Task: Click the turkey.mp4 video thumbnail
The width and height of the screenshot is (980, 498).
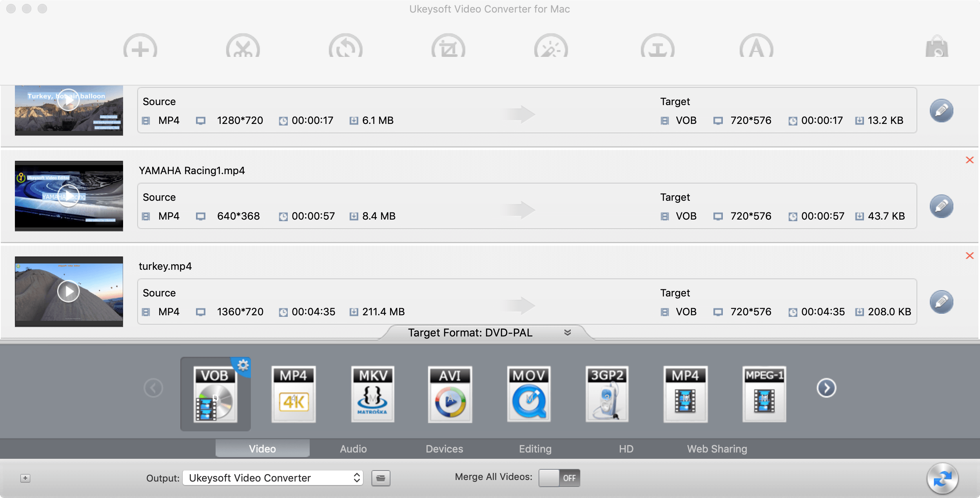Action: point(68,292)
